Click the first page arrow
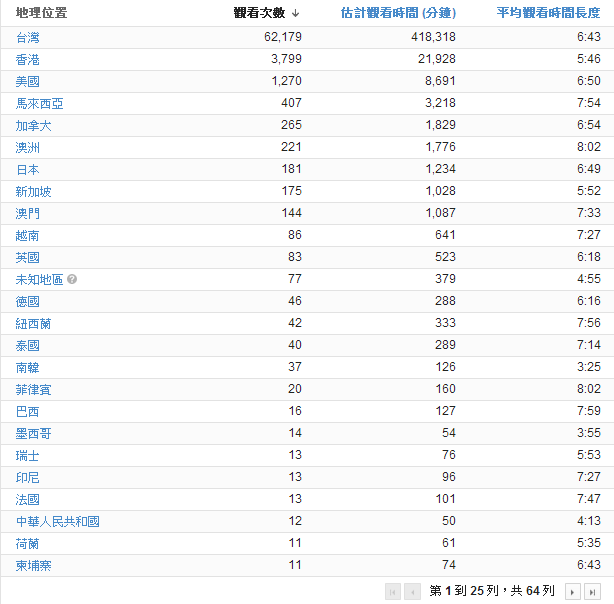 pos(393,591)
